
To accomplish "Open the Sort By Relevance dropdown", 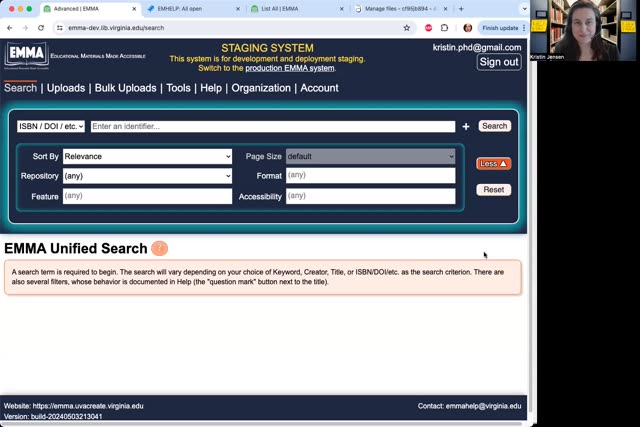I will [x=147, y=156].
